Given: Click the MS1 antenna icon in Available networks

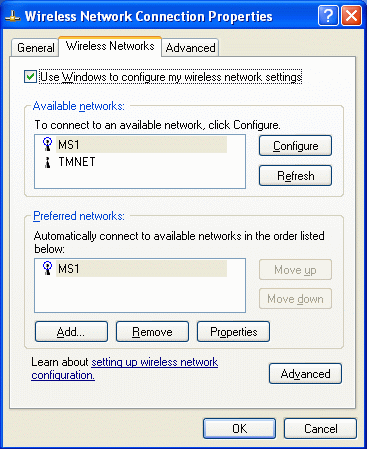Looking at the screenshot, I should (x=47, y=144).
